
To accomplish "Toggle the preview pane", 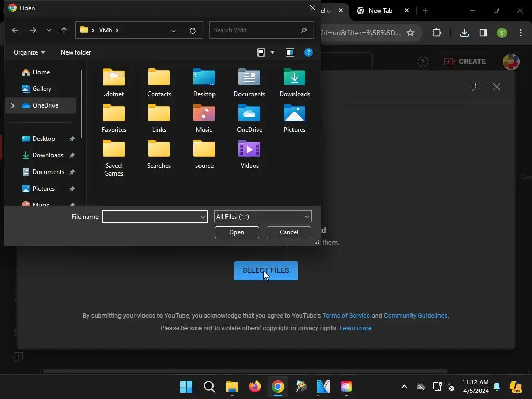I will 290,52.
